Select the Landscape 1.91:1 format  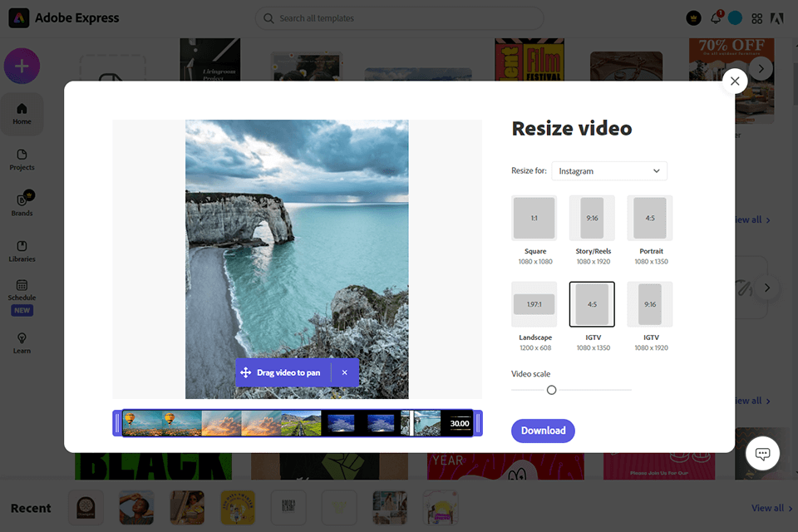534,303
